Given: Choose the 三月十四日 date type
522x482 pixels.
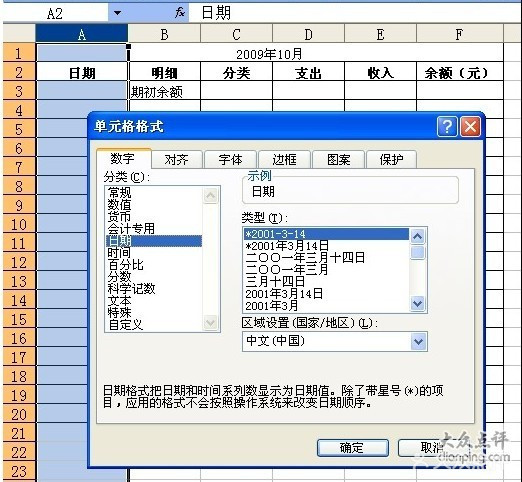Looking at the screenshot, I should coord(326,282).
